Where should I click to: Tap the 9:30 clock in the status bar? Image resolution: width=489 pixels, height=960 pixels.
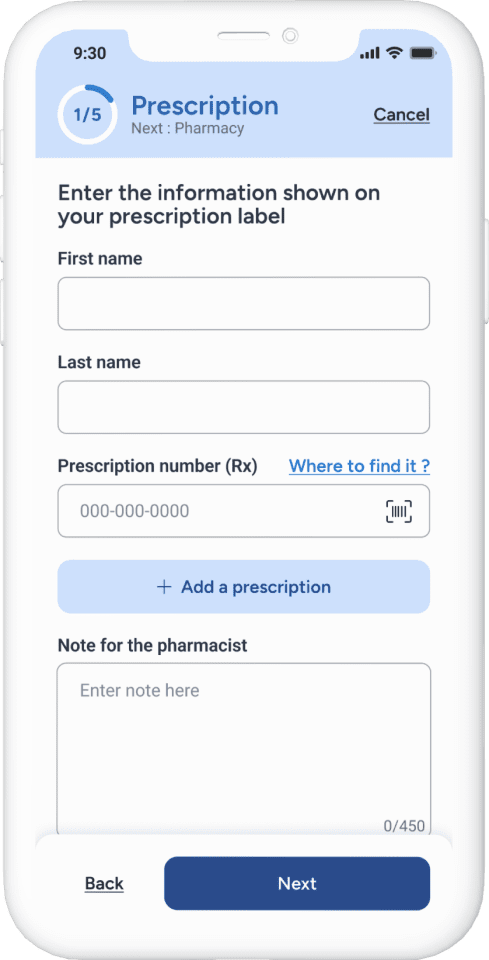point(89,53)
